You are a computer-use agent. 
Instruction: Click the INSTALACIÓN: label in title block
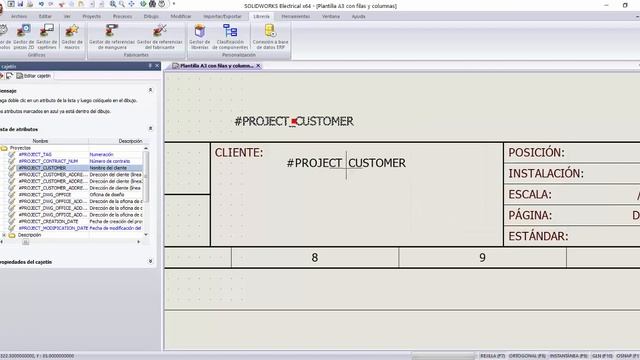pos(546,173)
